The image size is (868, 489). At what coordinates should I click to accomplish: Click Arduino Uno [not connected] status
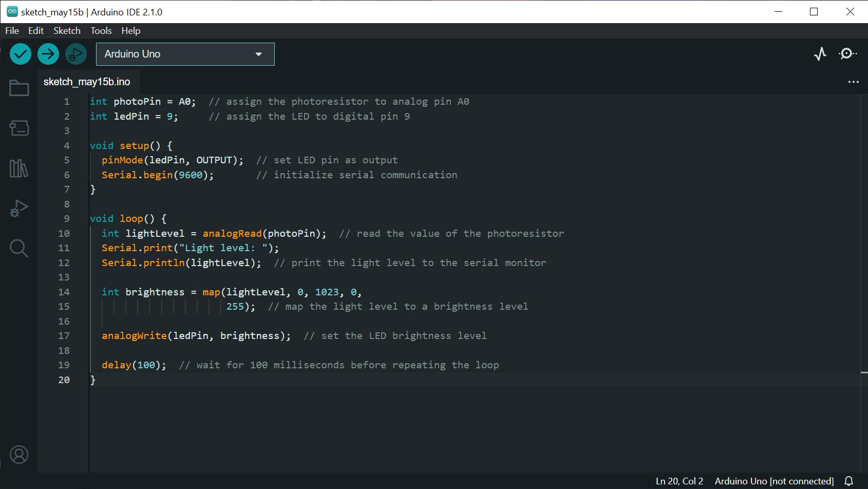point(774,481)
